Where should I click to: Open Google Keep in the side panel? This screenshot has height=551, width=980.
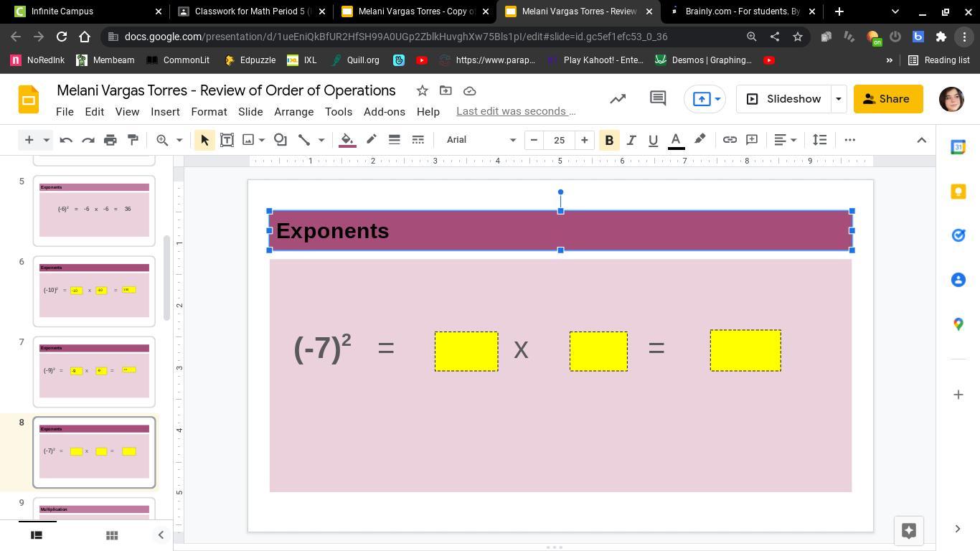[x=958, y=192]
